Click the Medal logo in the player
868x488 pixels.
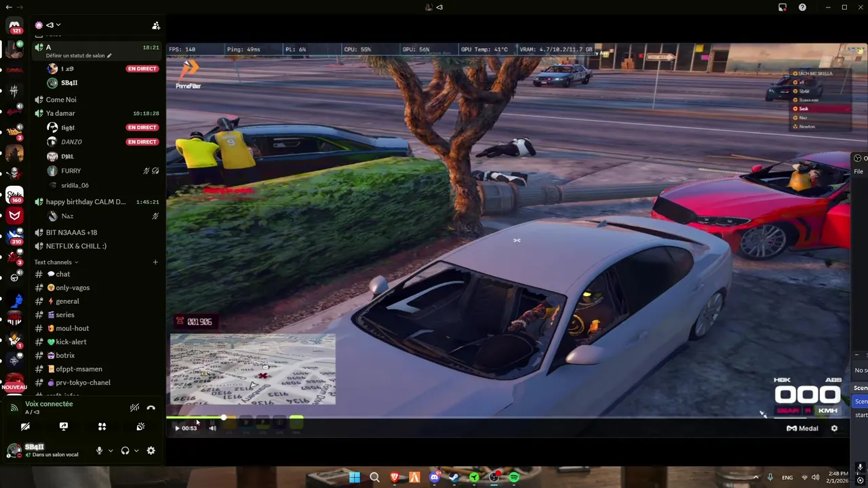click(x=802, y=428)
